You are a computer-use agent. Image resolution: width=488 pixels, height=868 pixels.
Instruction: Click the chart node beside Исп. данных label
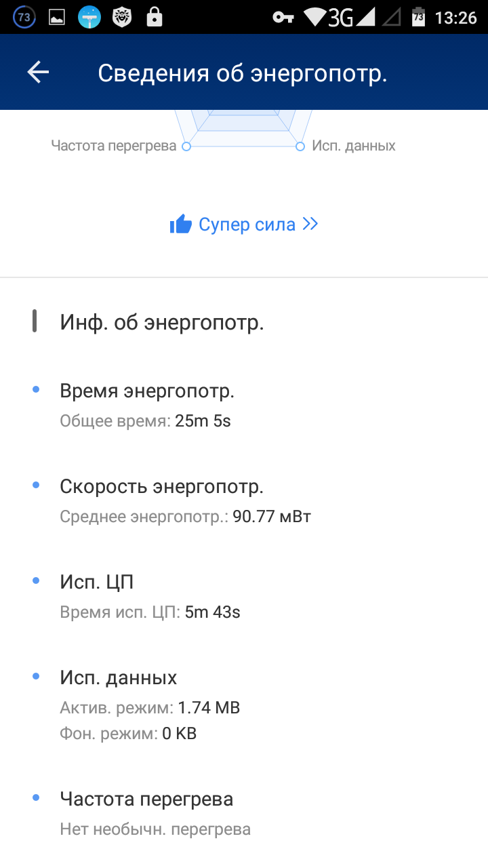click(300, 146)
